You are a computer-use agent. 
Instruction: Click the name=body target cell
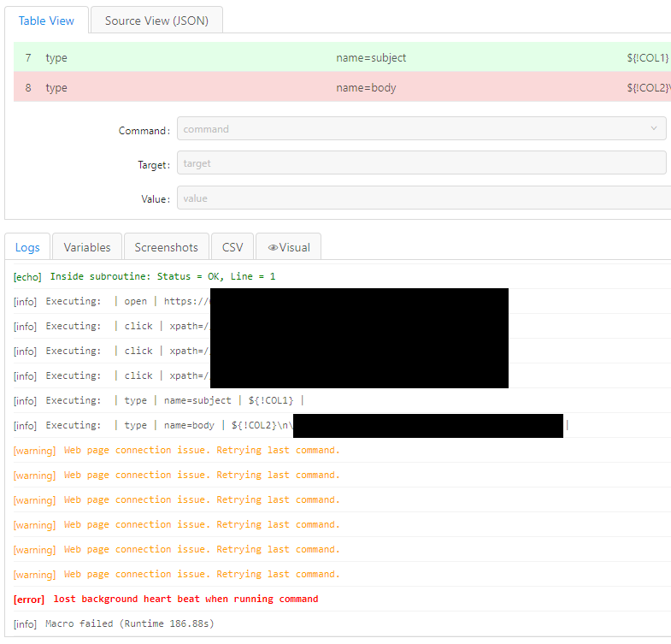pos(366,87)
